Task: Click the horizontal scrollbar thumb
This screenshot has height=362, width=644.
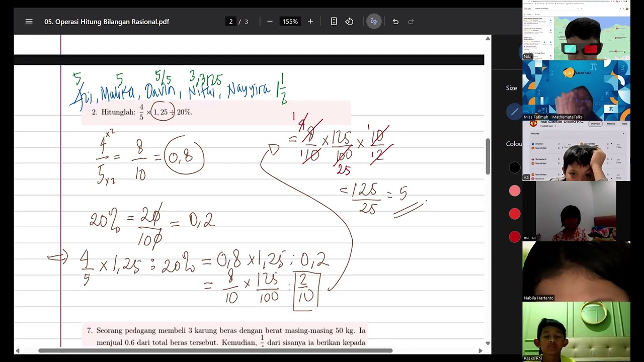Action: coord(215,350)
